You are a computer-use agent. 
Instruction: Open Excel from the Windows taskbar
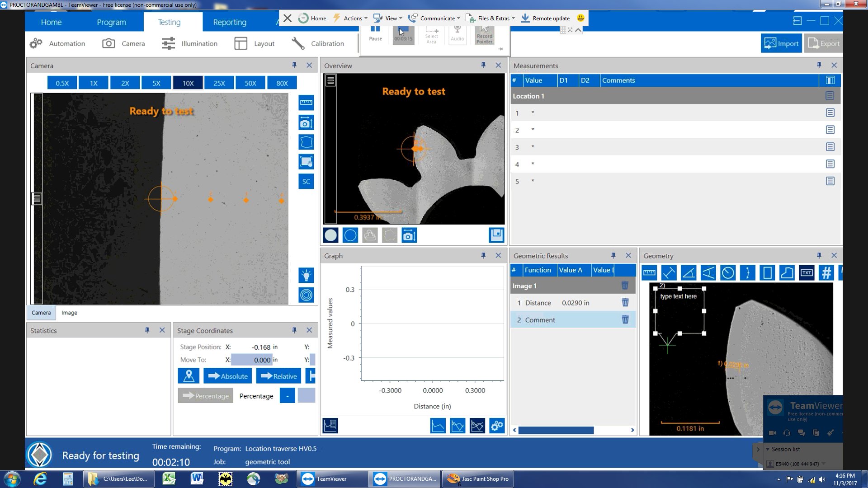pyautogui.click(x=169, y=479)
